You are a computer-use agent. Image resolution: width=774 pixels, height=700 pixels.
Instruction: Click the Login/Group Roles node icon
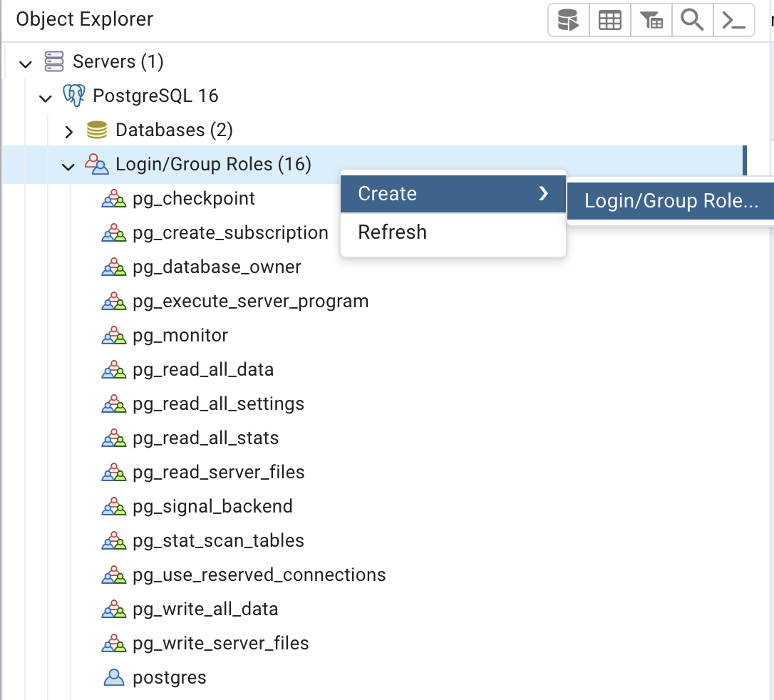click(x=97, y=165)
